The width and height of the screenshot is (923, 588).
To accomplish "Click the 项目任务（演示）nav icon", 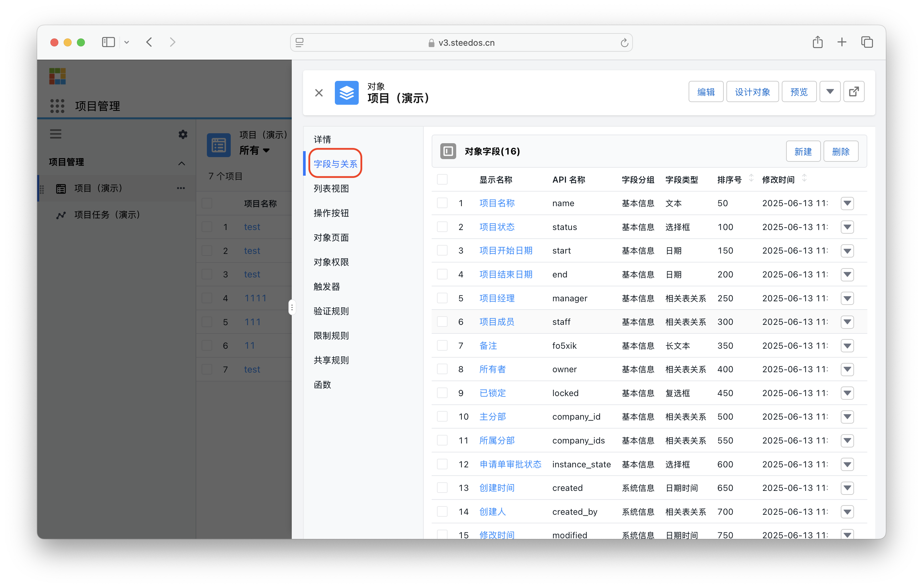I will 61,215.
